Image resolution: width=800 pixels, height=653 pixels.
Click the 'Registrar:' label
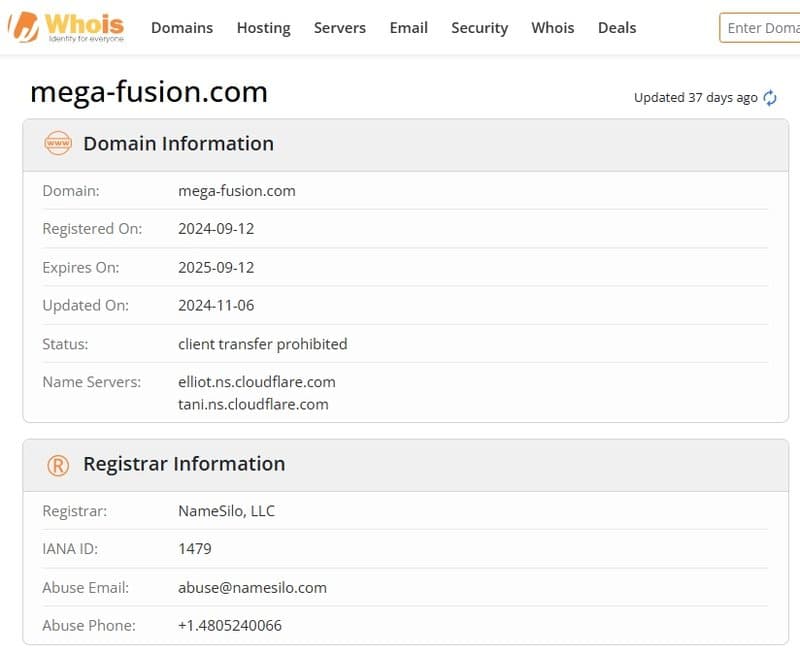(75, 511)
